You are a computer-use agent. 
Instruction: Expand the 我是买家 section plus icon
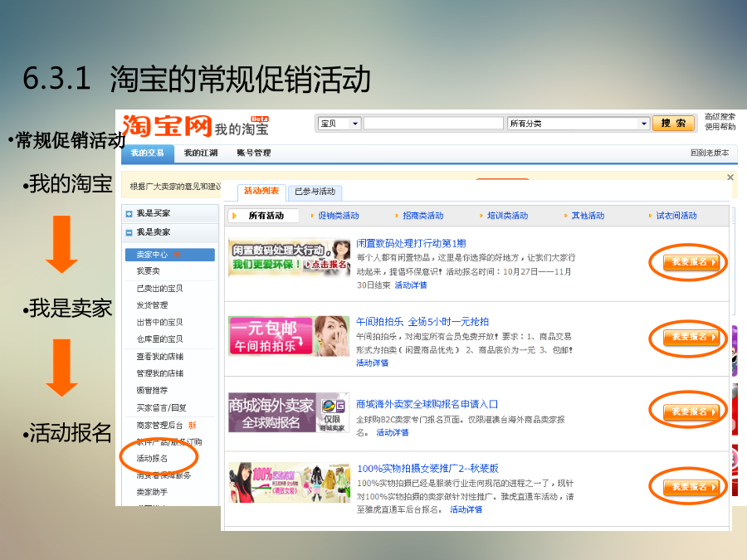(129, 214)
